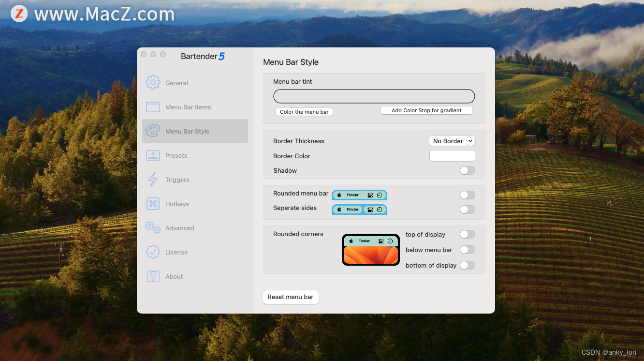Open the Border Thickness No Border dropdown
The image size is (644, 361).
tap(452, 141)
